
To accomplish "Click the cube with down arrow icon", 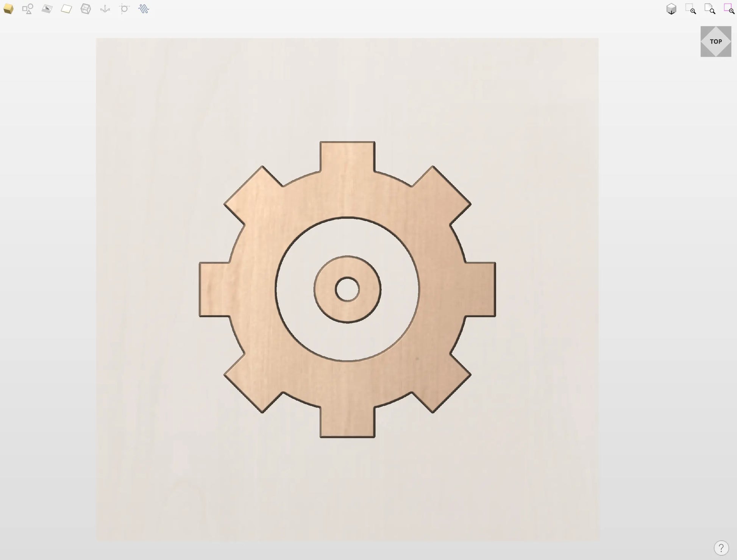I will tap(671, 9).
